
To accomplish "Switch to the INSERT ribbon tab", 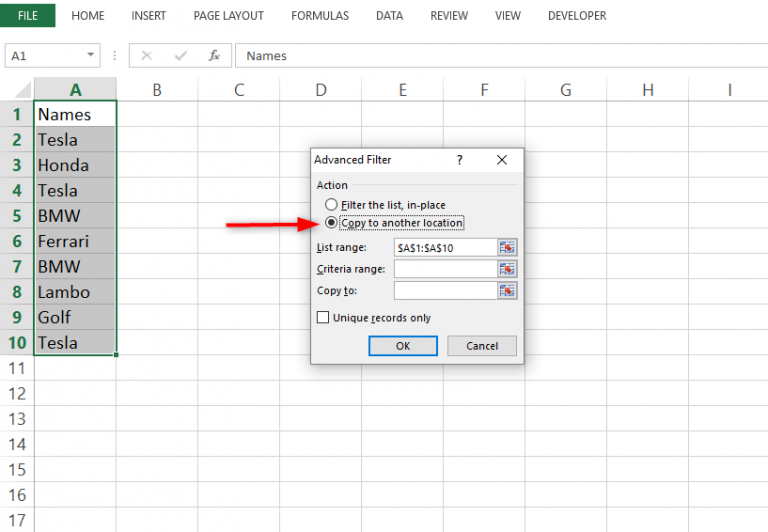I will coord(148,16).
